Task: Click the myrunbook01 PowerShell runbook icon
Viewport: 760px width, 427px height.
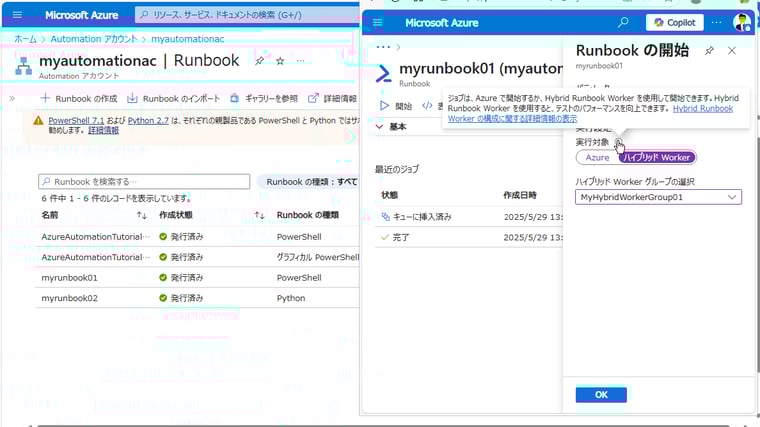Action: (x=383, y=74)
